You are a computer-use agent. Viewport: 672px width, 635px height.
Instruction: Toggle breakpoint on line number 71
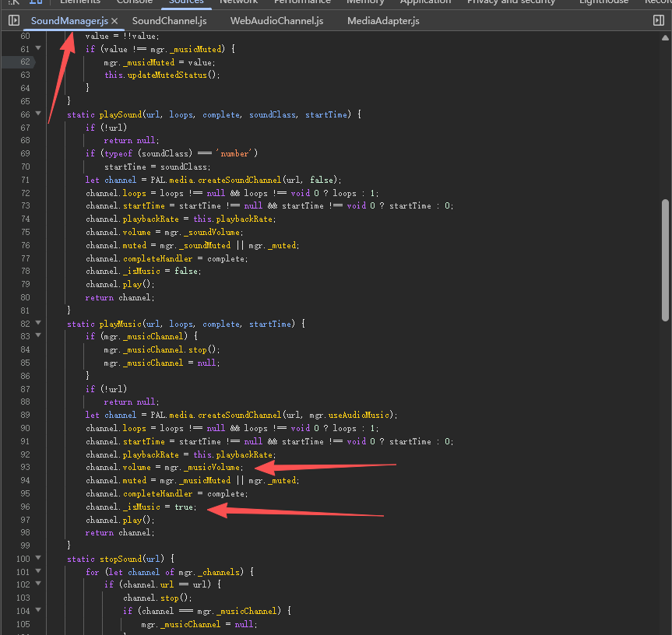pos(24,180)
